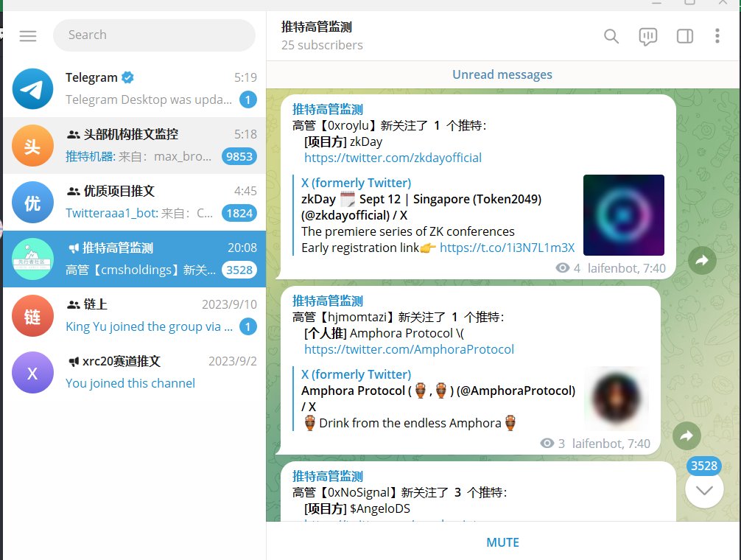The image size is (741, 560).
Task: Click unread badge 1 on 链上 chat
Action: coord(248,326)
